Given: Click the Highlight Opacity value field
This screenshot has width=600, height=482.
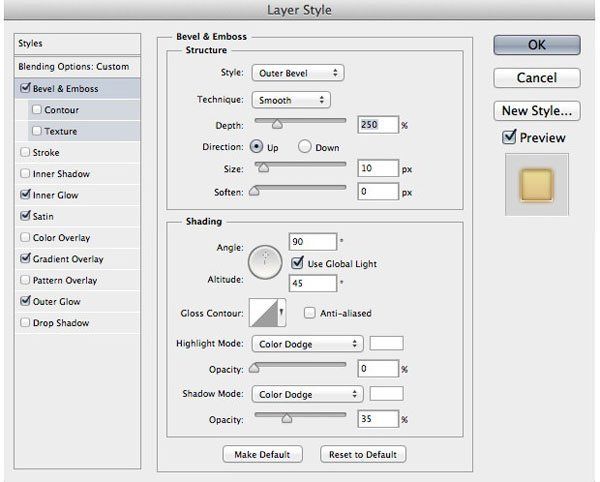Looking at the screenshot, I should click(378, 369).
